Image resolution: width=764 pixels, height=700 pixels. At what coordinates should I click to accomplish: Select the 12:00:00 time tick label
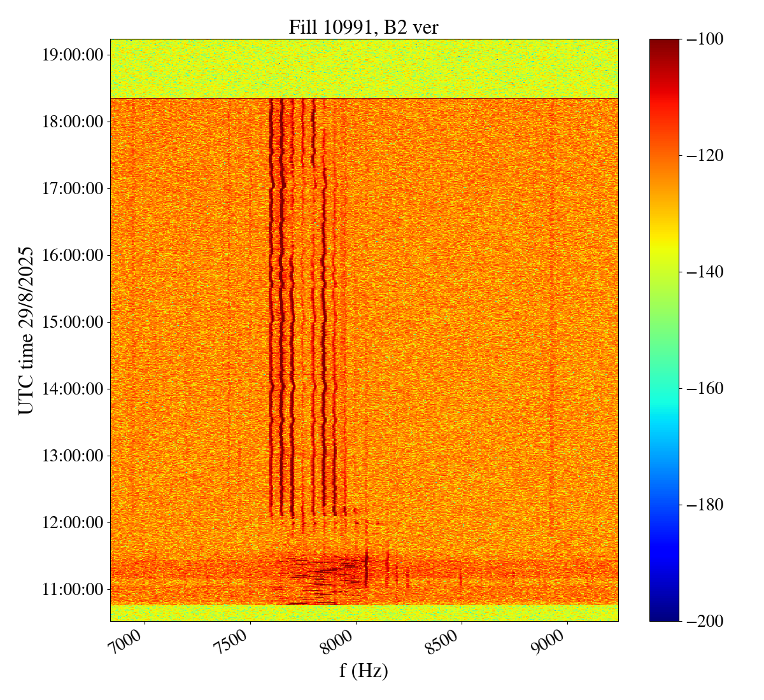72,522
